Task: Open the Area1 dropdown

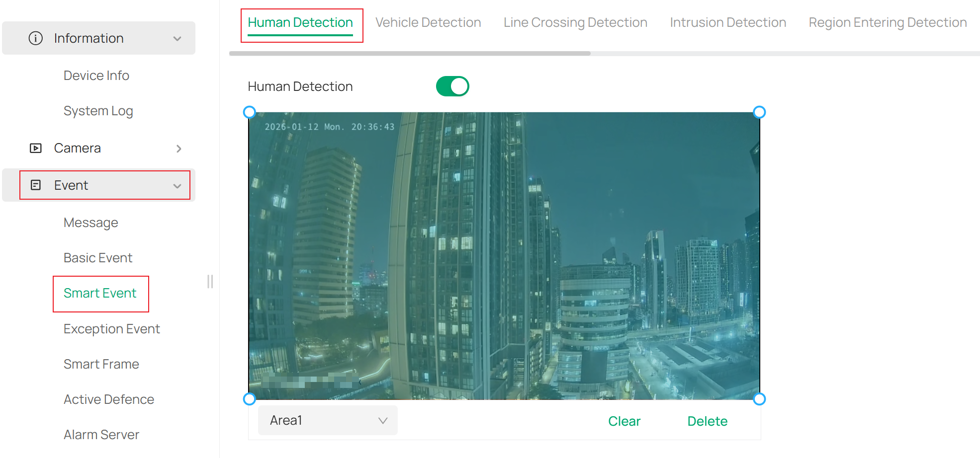Action: 327,420
